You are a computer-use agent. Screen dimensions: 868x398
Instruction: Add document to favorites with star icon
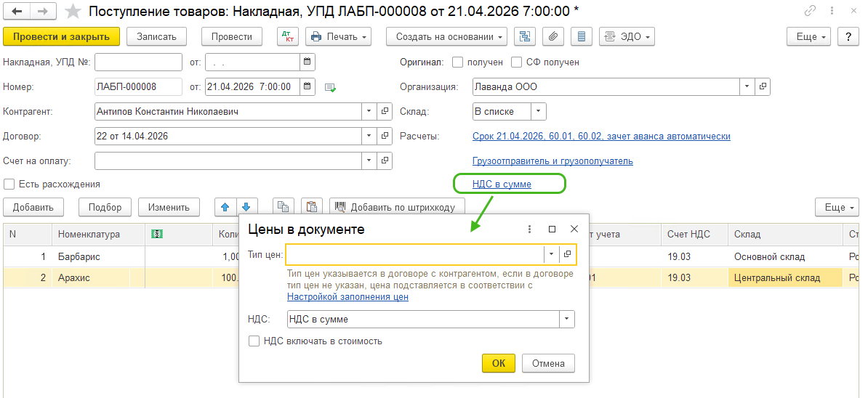pos(73,11)
